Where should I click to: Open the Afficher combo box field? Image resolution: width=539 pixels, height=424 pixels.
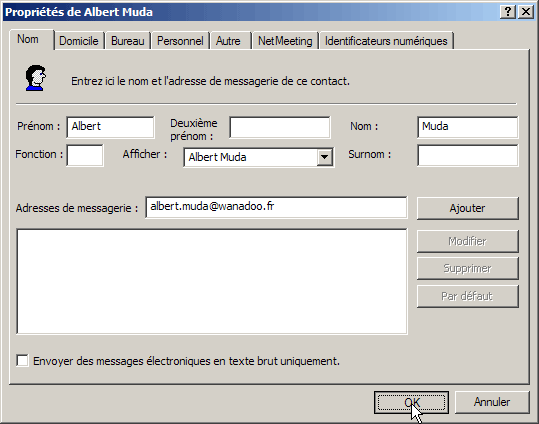(x=258, y=157)
